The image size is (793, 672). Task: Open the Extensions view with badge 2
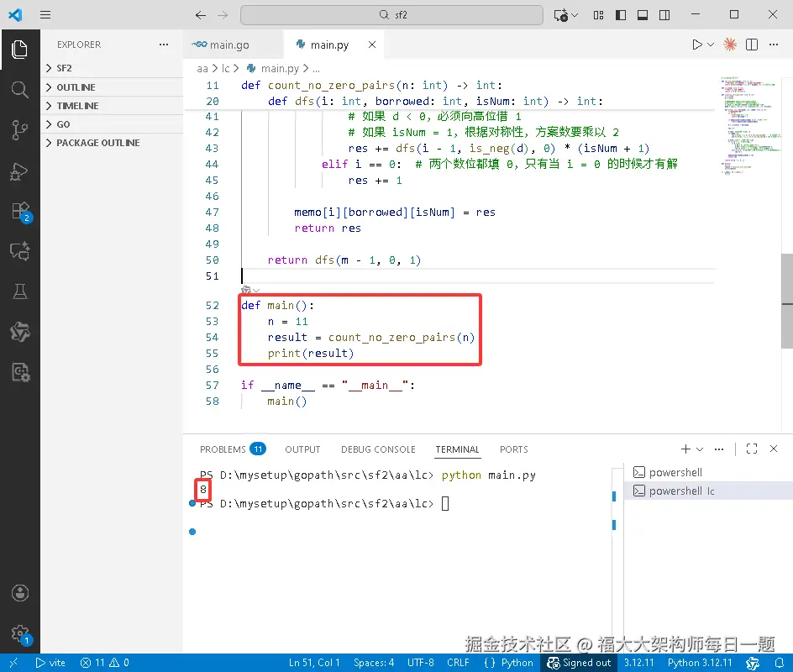point(21,212)
